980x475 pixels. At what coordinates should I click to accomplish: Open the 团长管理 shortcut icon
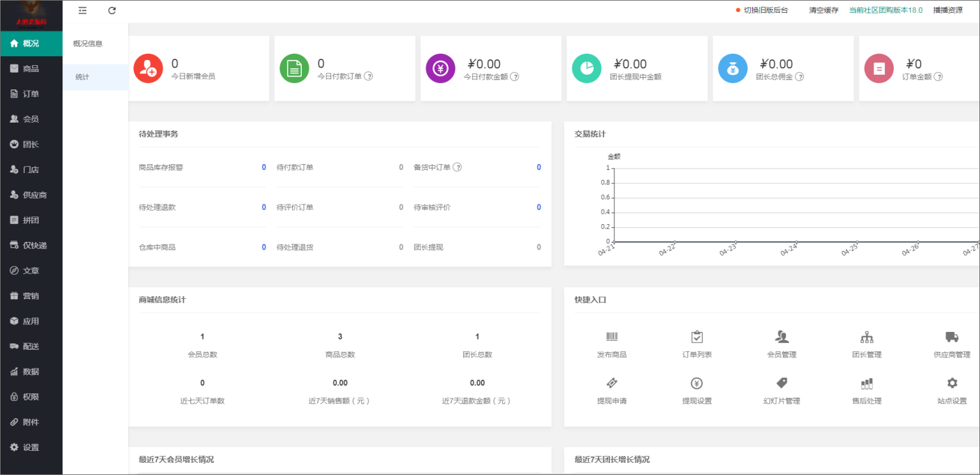pos(866,336)
